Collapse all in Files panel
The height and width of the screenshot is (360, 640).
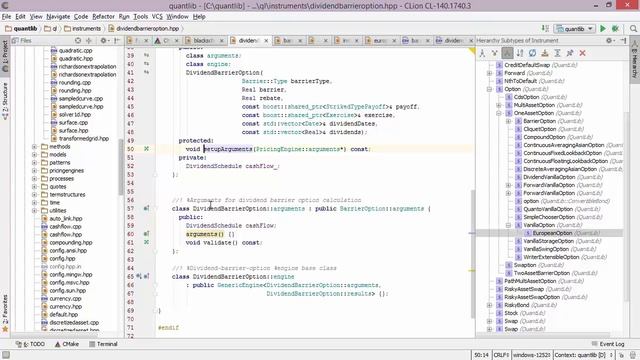click(89, 40)
